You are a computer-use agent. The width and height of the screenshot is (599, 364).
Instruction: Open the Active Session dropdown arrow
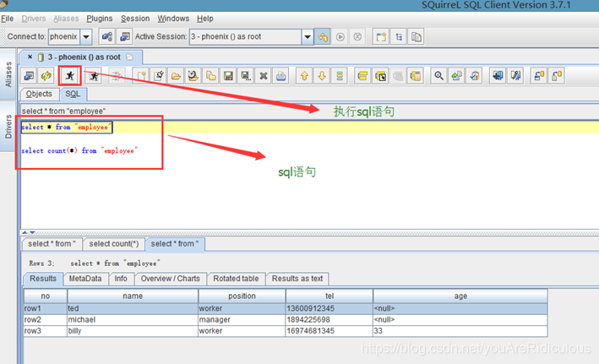coord(308,36)
